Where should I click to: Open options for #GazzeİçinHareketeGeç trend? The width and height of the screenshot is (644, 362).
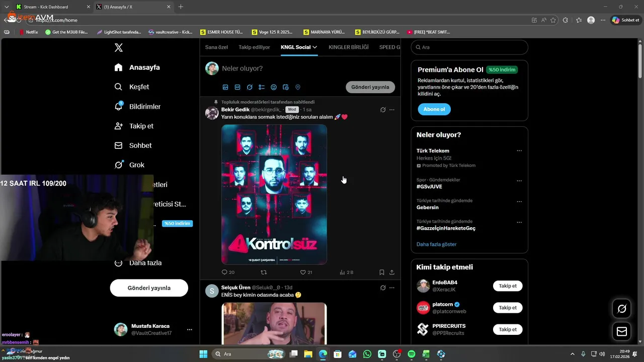[519, 222]
